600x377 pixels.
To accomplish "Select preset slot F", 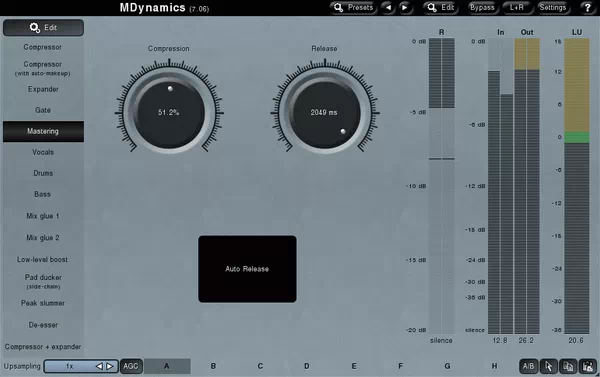I will pyautogui.click(x=401, y=366).
